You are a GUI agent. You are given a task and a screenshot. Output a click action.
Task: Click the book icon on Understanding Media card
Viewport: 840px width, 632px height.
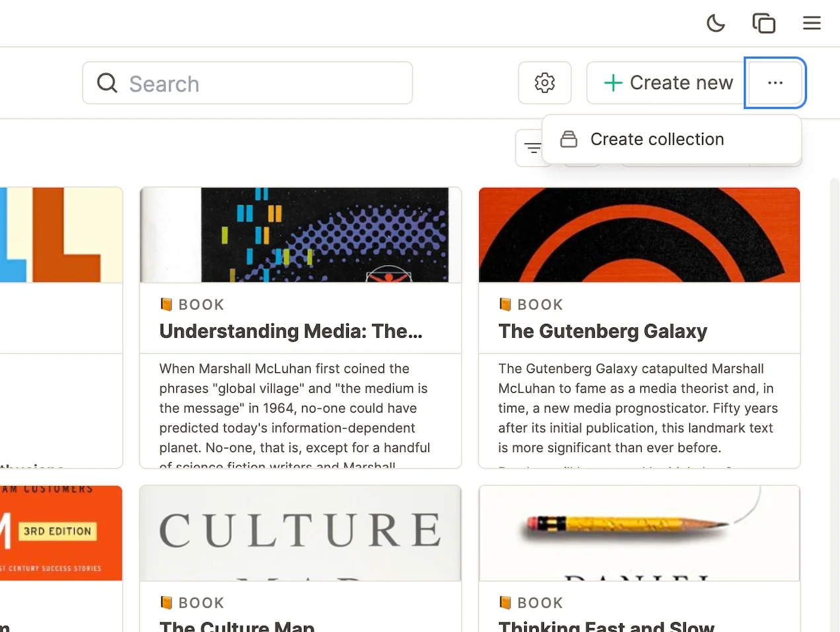pos(167,305)
